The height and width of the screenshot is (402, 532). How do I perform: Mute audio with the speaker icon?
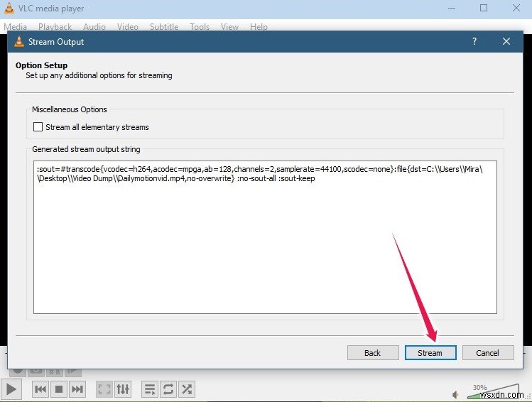(x=455, y=394)
